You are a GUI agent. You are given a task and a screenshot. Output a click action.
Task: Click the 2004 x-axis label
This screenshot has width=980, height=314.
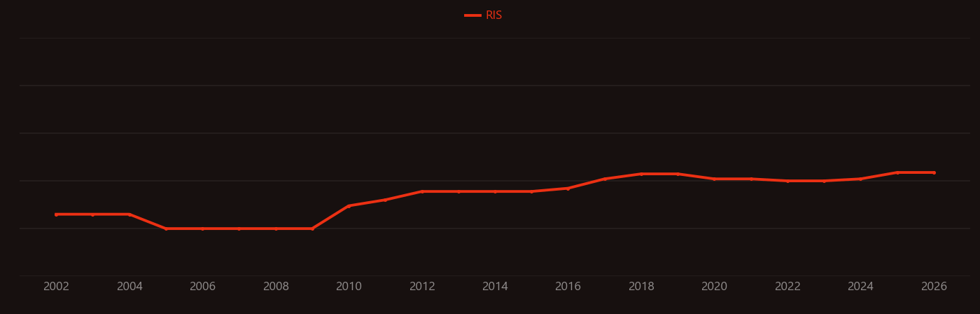(129, 287)
